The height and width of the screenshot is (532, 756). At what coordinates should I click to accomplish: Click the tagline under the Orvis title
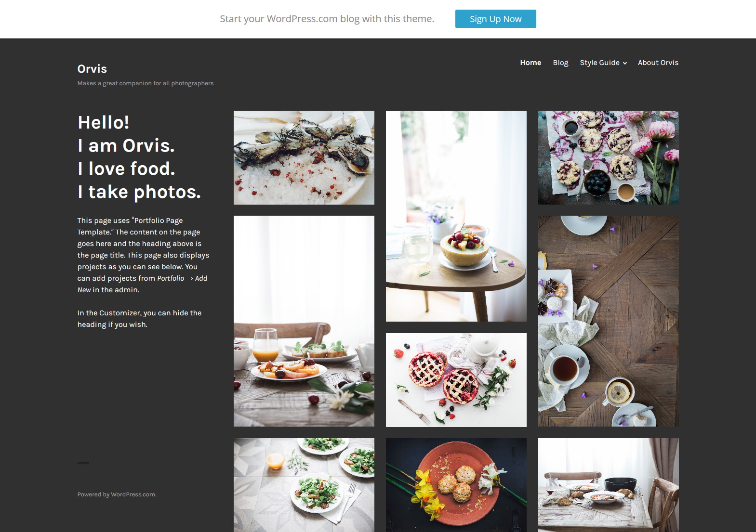146,83
